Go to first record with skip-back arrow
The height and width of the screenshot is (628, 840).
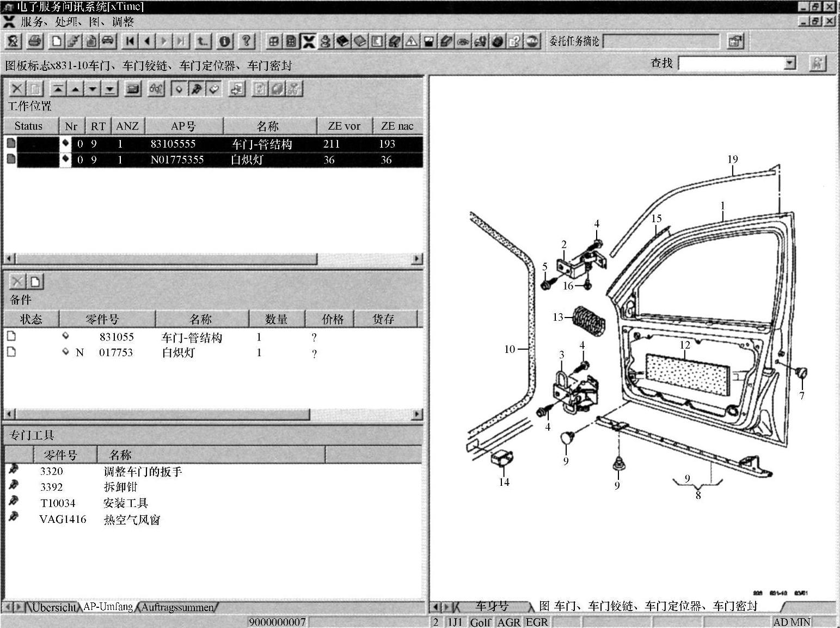(x=130, y=41)
